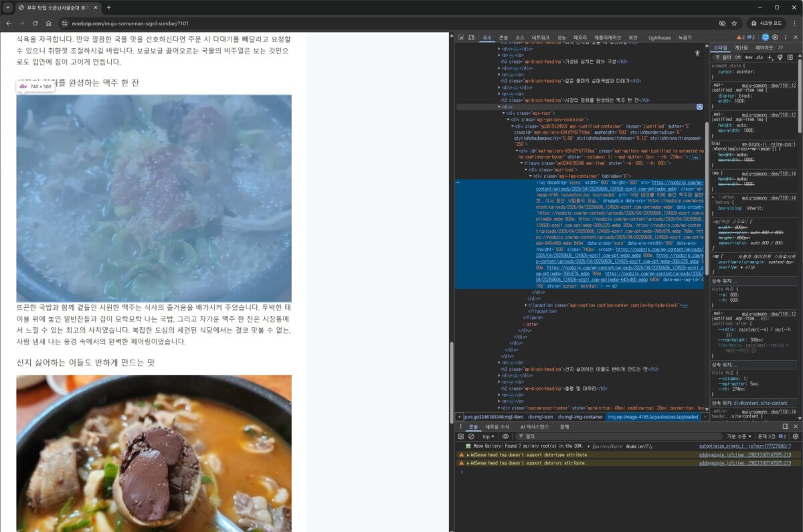Open the 새로운 소식 drawer tab
The width and height of the screenshot is (803, 532).
click(x=497, y=426)
